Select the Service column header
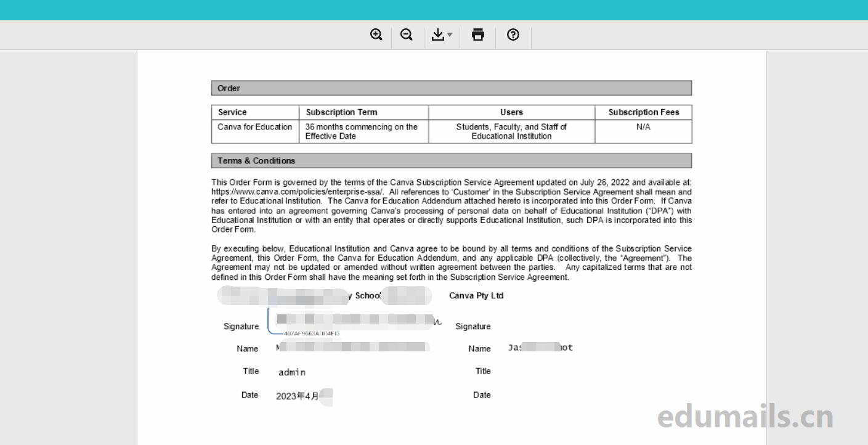868x445 pixels. coord(255,112)
